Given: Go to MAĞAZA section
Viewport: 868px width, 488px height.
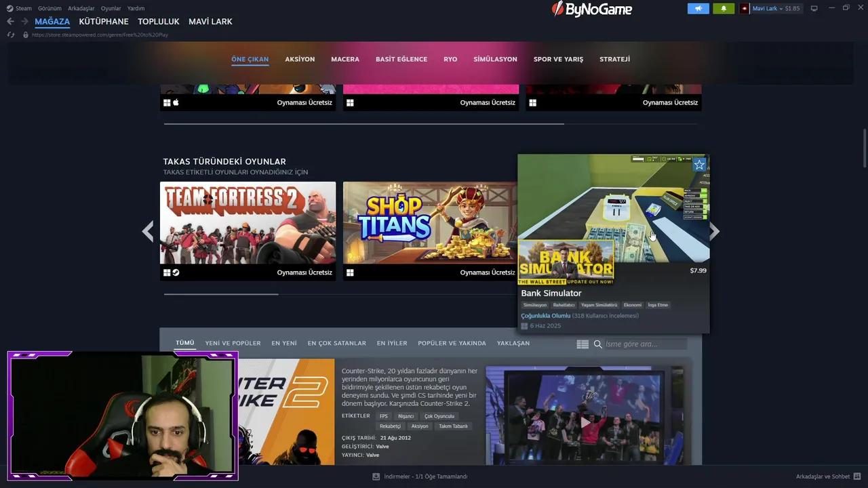Looking at the screenshot, I should click(x=52, y=22).
